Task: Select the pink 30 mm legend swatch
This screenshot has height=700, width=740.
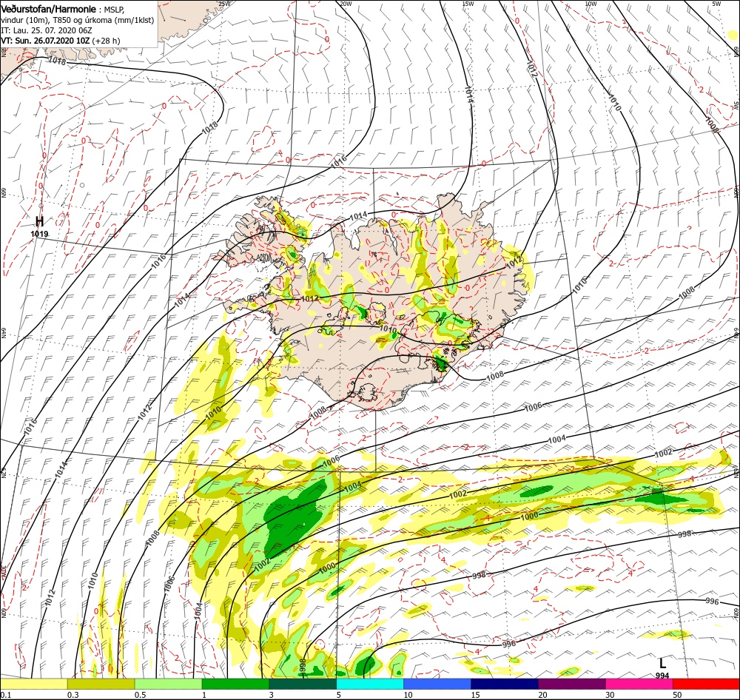Action: click(x=639, y=684)
